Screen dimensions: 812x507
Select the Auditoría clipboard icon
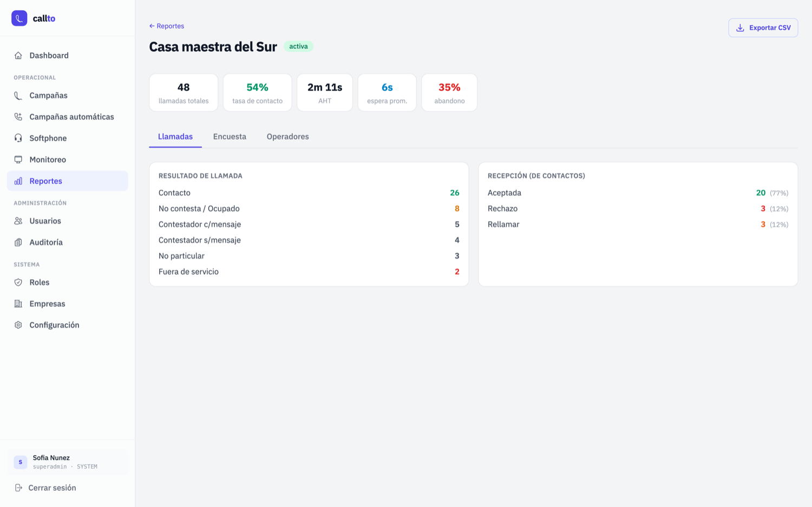pos(18,242)
